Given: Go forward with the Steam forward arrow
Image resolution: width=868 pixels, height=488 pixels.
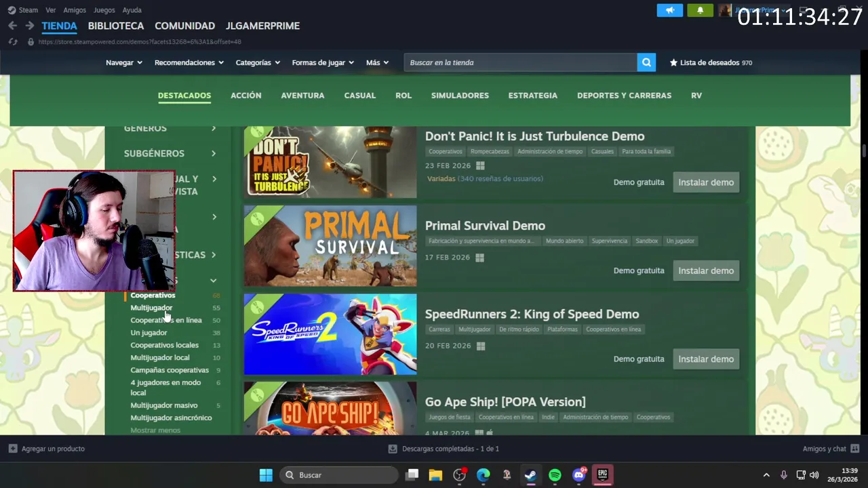Looking at the screenshot, I should pyautogui.click(x=29, y=26).
